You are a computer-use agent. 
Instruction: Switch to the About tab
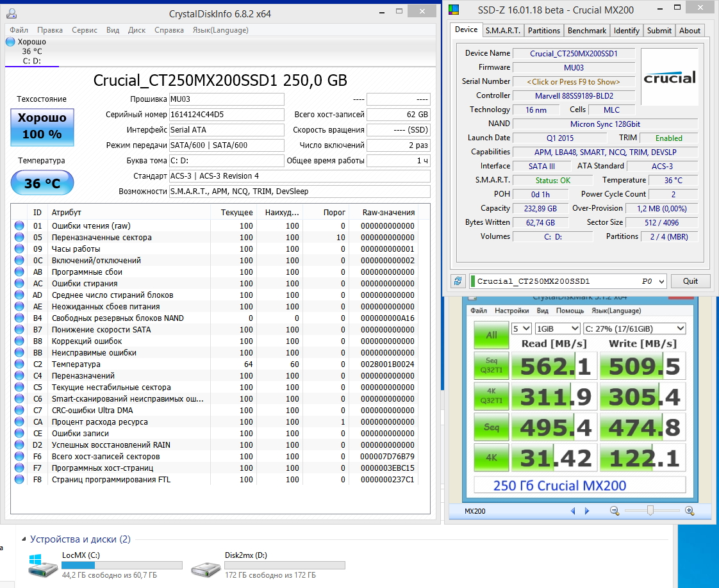point(690,30)
